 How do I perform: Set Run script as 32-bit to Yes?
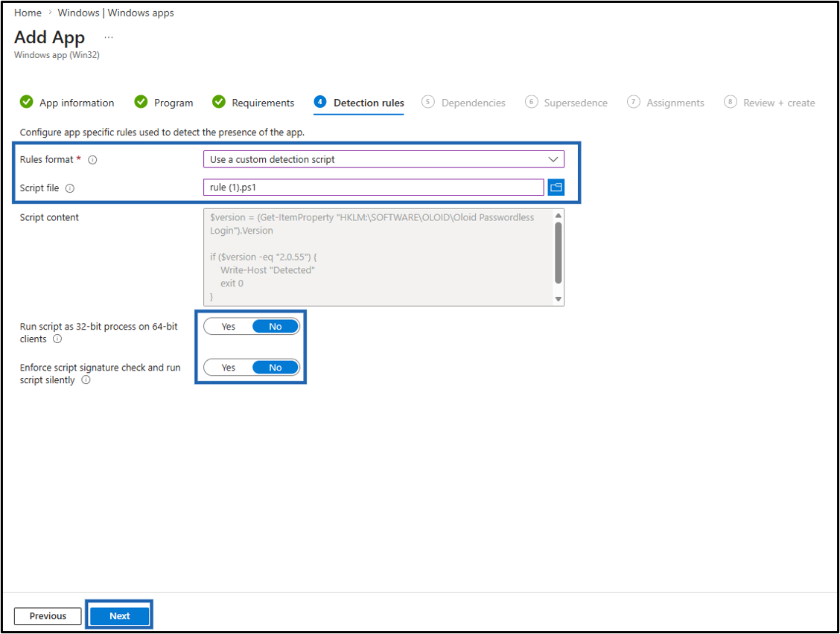[x=228, y=327]
